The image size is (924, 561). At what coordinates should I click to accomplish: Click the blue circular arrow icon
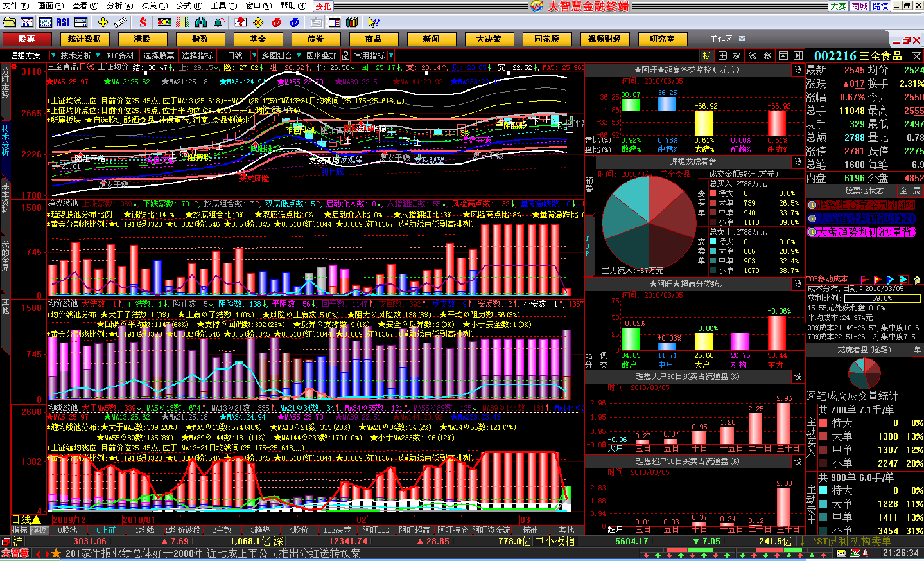294,22
